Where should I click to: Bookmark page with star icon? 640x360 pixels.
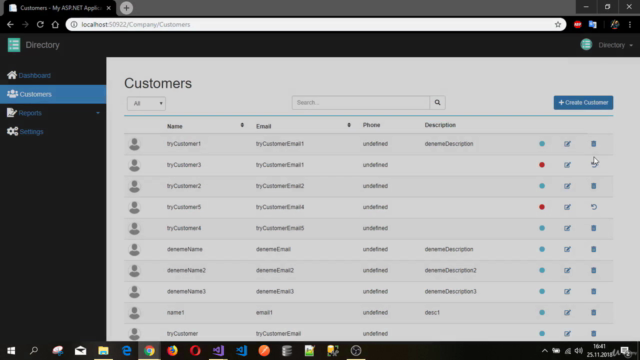[558, 24]
